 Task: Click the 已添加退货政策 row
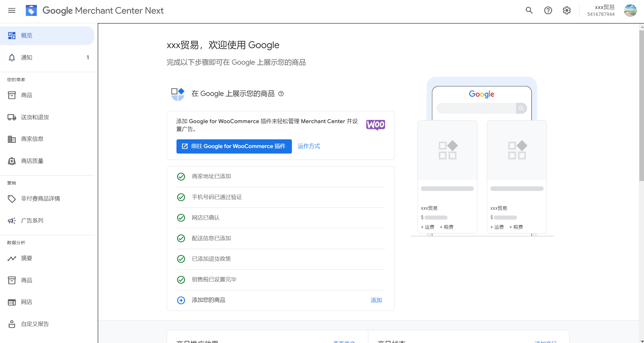point(281,259)
